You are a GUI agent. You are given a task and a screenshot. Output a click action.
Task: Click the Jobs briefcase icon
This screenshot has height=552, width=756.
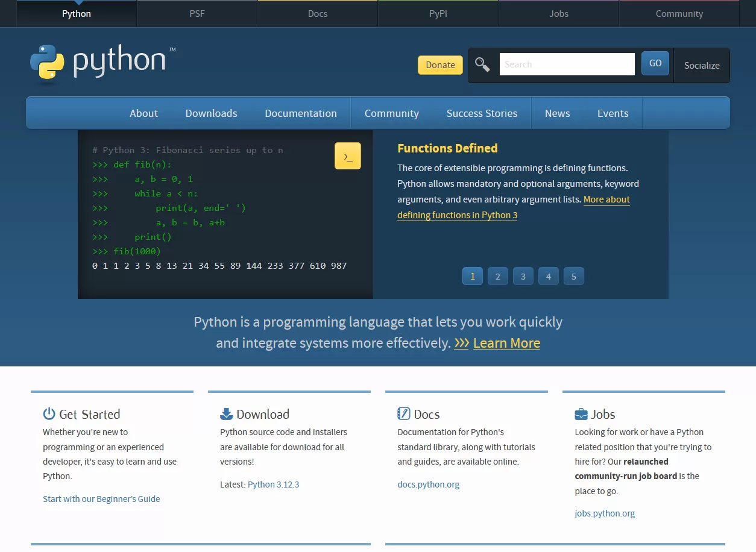pyautogui.click(x=580, y=413)
